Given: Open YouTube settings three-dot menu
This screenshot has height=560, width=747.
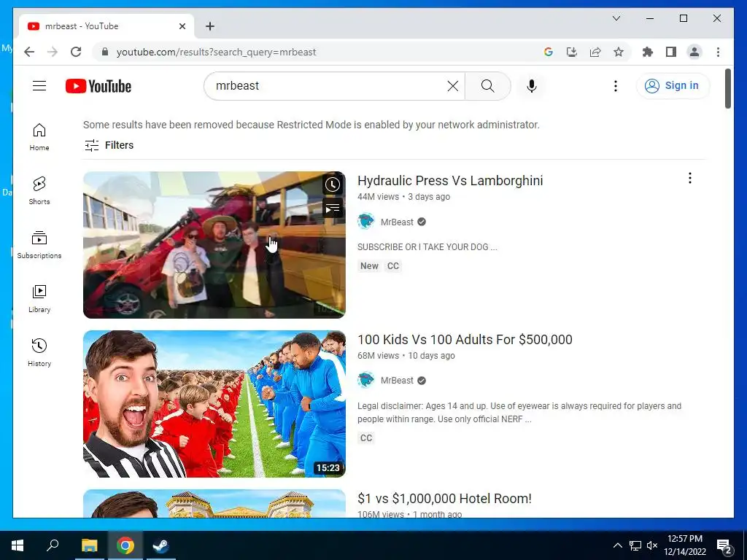Looking at the screenshot, I should pos(616,86).
